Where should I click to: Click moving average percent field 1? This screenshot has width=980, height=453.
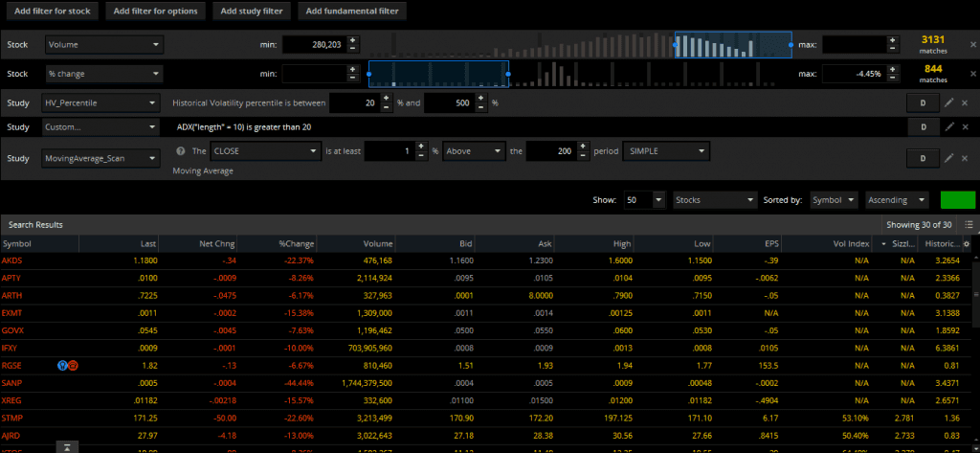point(390,150)
